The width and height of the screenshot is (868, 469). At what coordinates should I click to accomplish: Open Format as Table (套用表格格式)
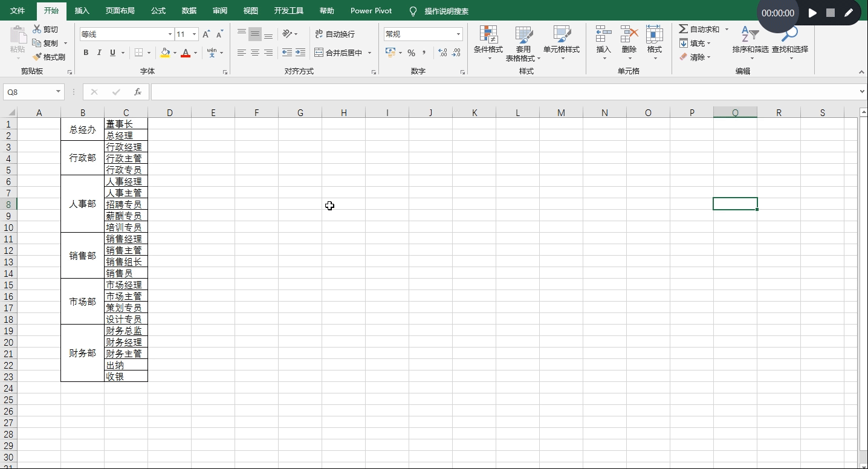[x=523, y=43]
